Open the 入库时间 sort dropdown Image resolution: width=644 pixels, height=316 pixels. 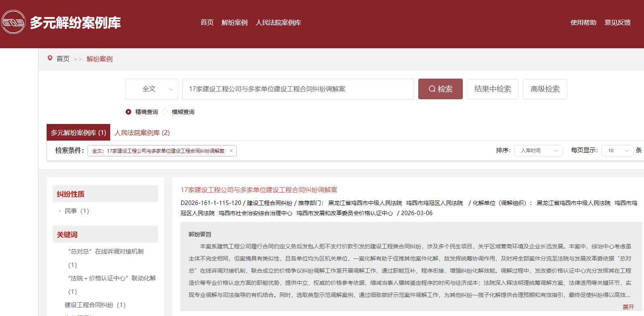click(538, 151)
